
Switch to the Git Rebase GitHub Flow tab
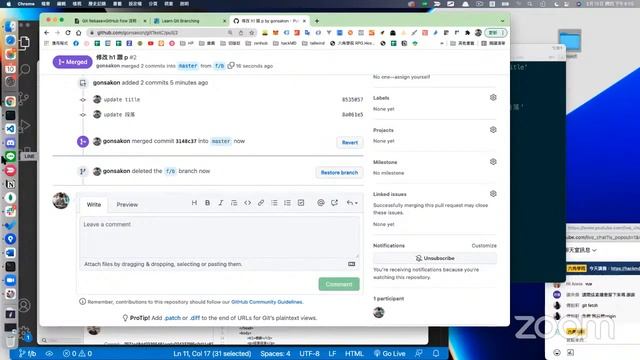click(x=109, y=21)
